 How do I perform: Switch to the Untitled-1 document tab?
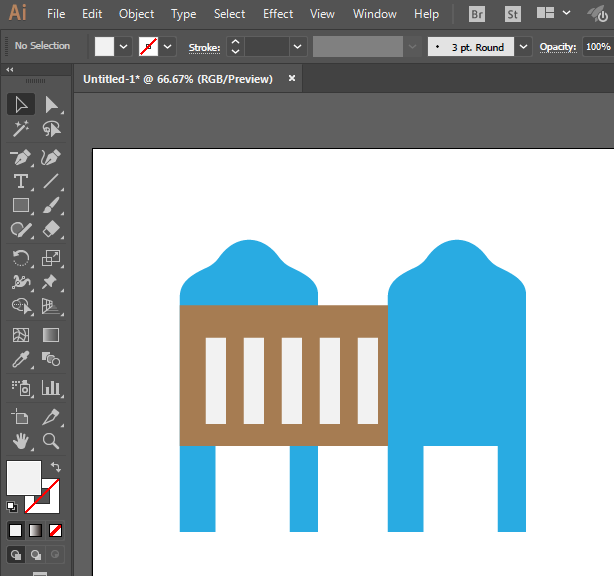178,79
